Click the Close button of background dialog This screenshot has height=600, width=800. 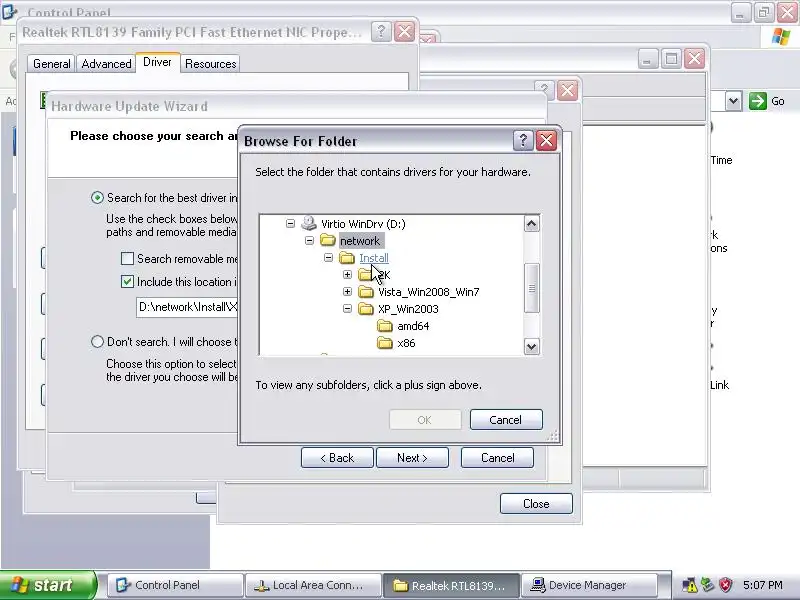(536, 504)
